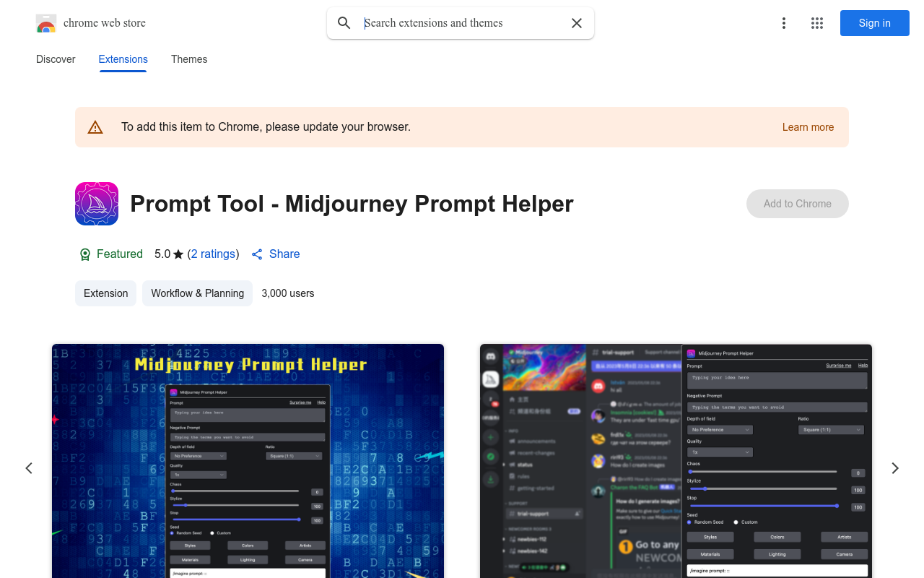The width and height of the screenshot is (924, 578).
Task: Click the warning triangle icon in banner
Action: [95, 127]
